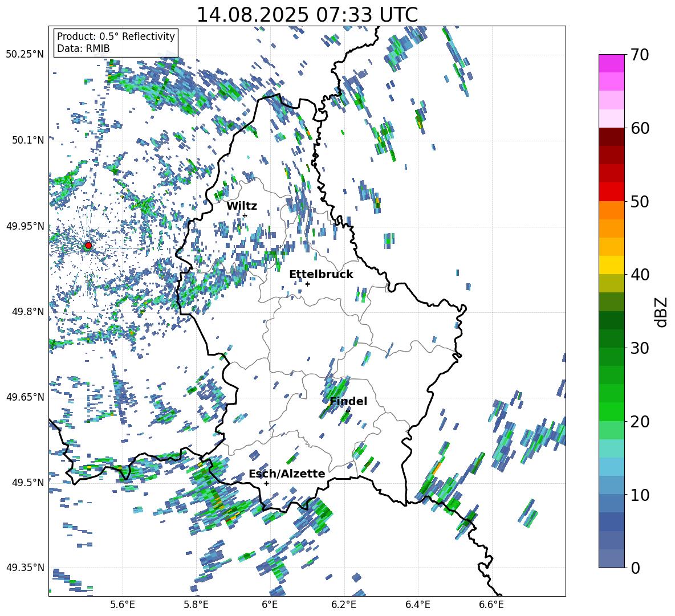Click the colorbar tick label 50

click(640, 202)
